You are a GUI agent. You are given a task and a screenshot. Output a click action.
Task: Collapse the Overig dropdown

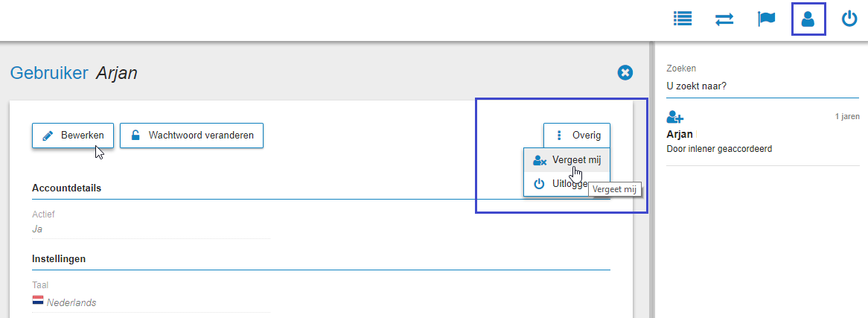coord(577,136)
